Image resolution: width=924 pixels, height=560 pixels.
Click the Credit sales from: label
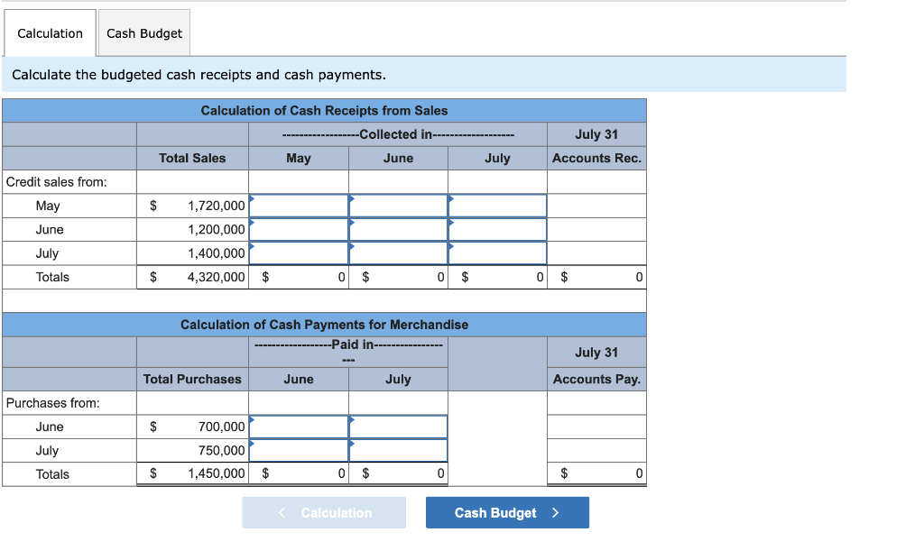point(57,182)
